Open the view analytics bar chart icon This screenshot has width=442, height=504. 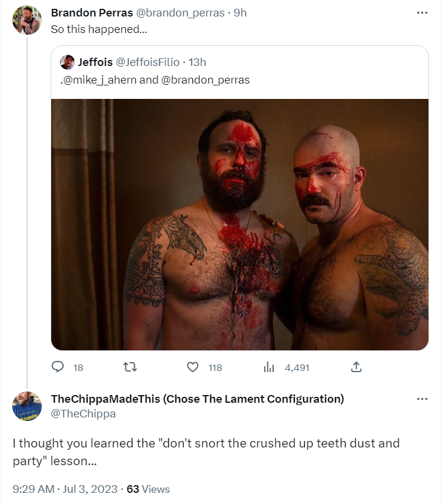coord(269,367)
